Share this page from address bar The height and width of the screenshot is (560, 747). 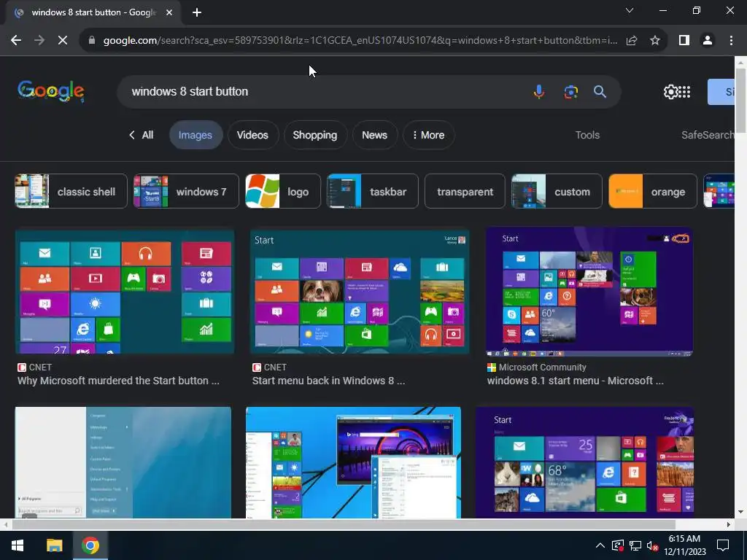[x=632, y=41]
